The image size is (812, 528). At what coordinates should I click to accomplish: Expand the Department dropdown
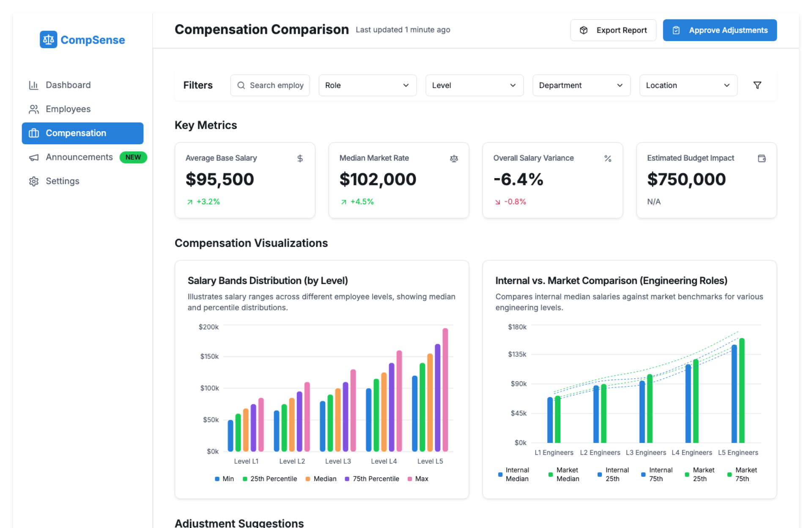click(x=581, y=85)
